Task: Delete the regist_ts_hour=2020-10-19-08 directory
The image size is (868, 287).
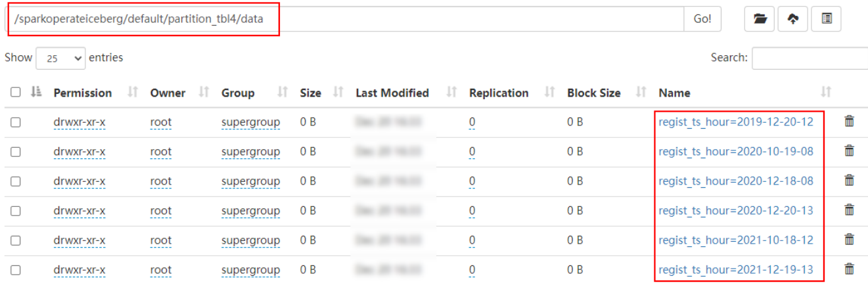Action: pyautogui.click(x=849, y=151)
